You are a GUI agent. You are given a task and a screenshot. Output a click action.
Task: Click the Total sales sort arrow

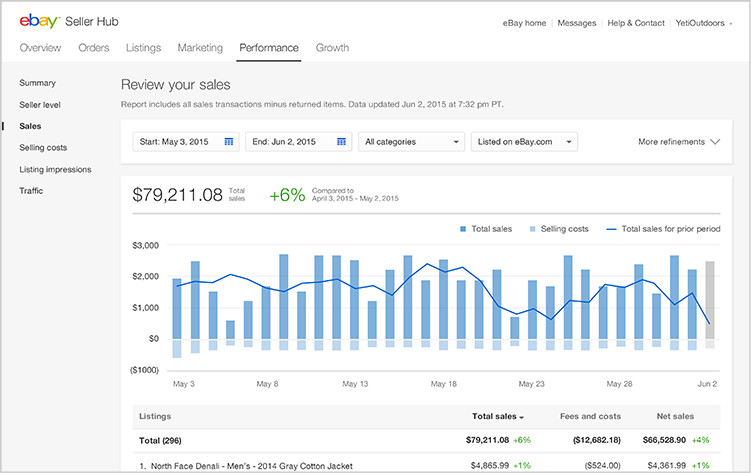coord(522,416)
